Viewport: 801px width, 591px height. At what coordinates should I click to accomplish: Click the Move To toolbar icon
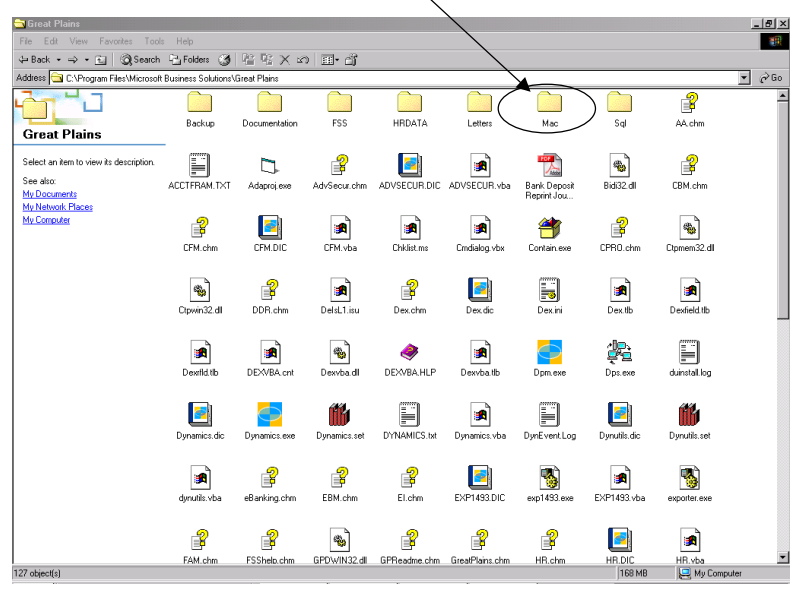coord(248,60)
